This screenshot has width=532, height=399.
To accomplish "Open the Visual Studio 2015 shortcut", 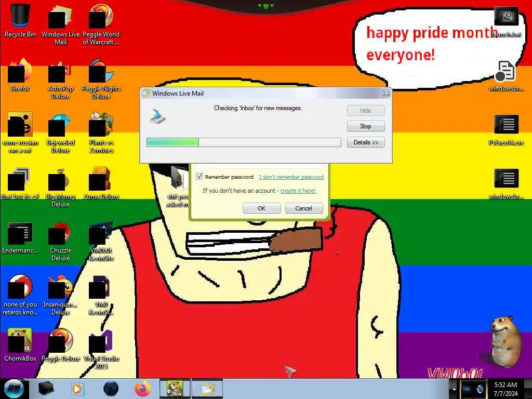I will click(x=101, y=350).
